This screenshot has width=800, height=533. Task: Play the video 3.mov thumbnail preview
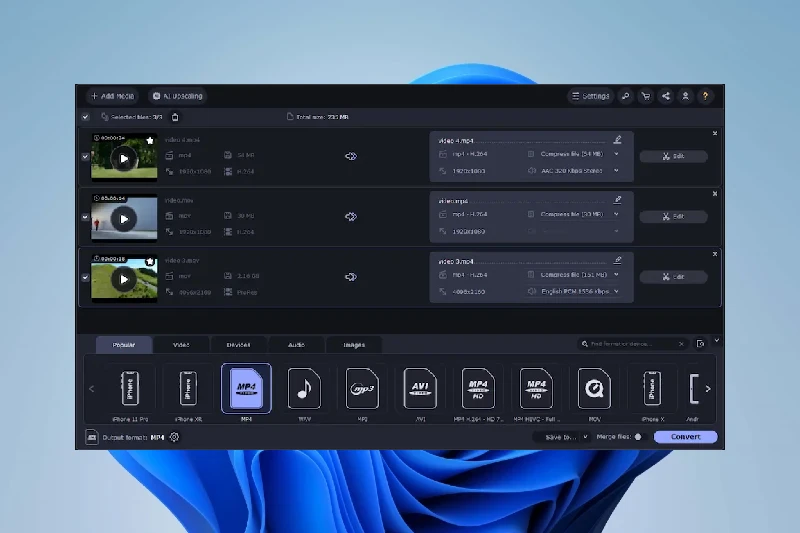pyautogui.click(x=123, y=280)
